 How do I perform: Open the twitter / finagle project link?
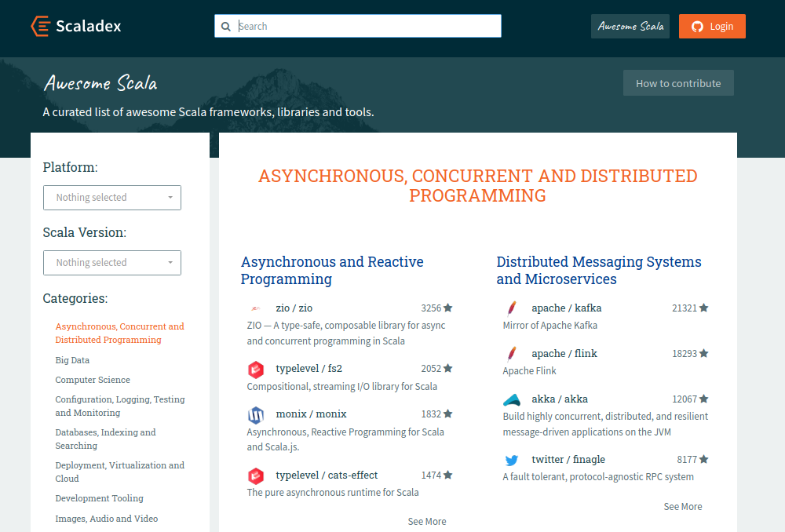point(568,460)
